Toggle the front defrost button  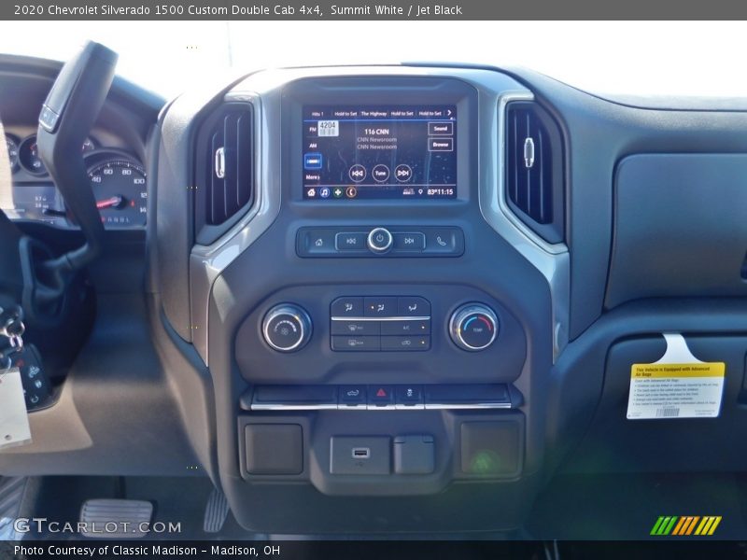tap(356, 328)
